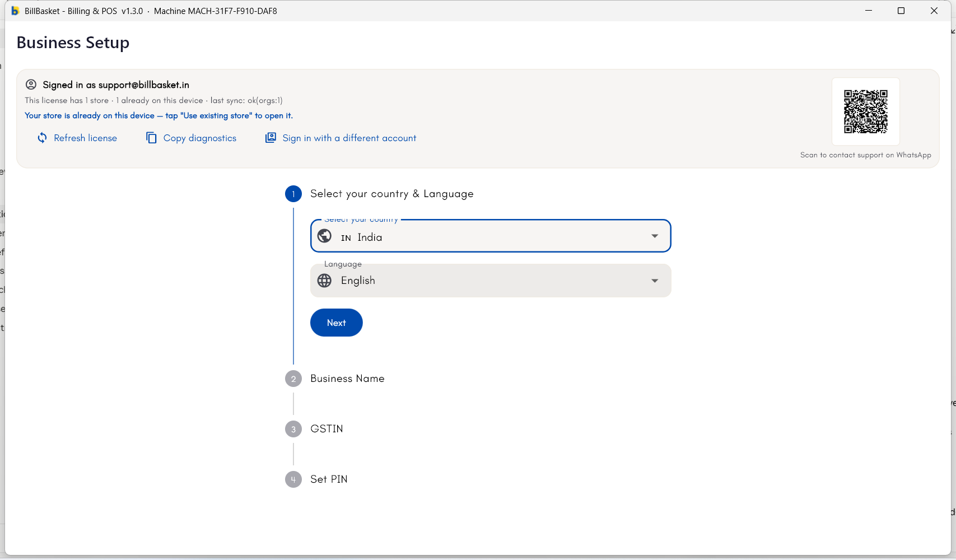This screenshot has width=956, height=560.
Task: Maximize the BillBasket window
Action: pyautogui.click(x=901, y=11)
